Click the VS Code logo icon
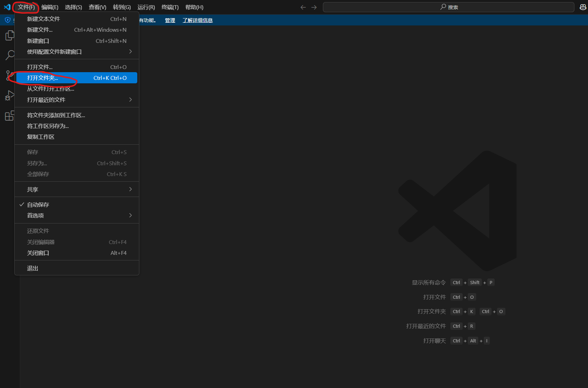 [x=7, y=7]
